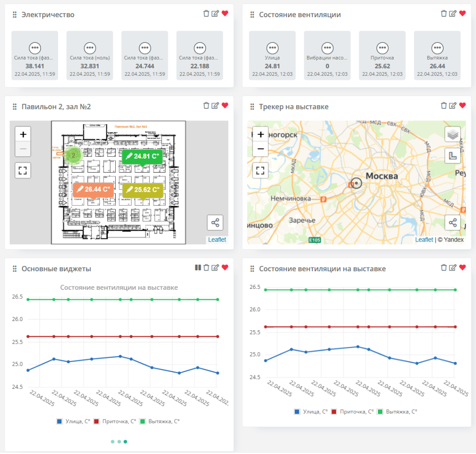
Task: Expand the green cluster marker labeled 2
Action: [73, 155]
